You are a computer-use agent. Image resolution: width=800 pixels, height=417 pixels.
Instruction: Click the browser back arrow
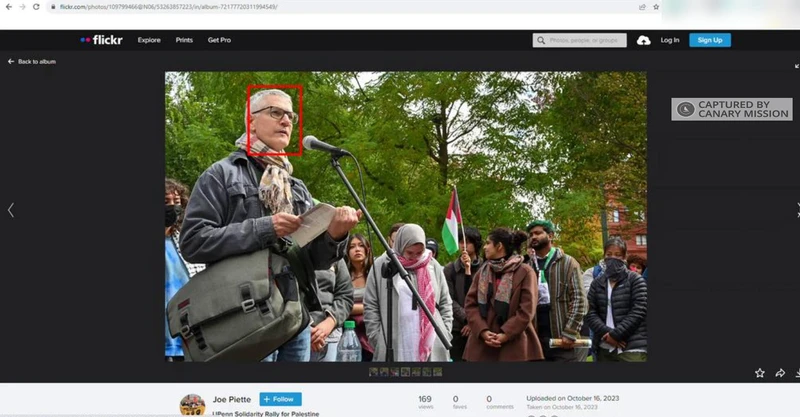pyautogui.click(x=9, y=7)
